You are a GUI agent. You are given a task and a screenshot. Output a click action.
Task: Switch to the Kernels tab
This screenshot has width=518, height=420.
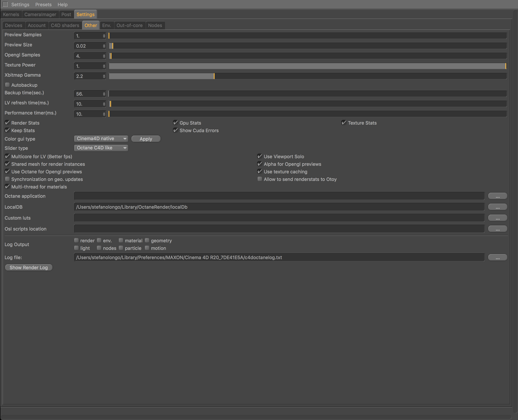coord(11,15)
